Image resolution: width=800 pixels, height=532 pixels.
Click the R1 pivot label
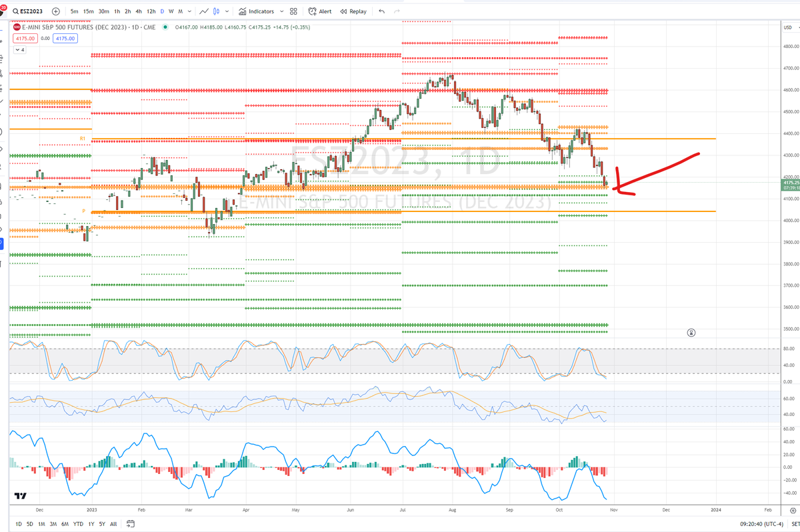click(84, 139)
